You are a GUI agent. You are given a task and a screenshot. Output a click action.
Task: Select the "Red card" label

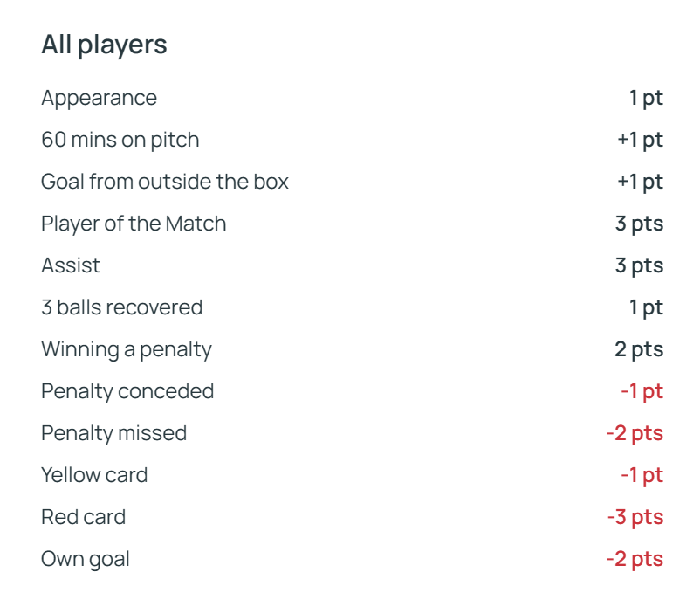83,517
